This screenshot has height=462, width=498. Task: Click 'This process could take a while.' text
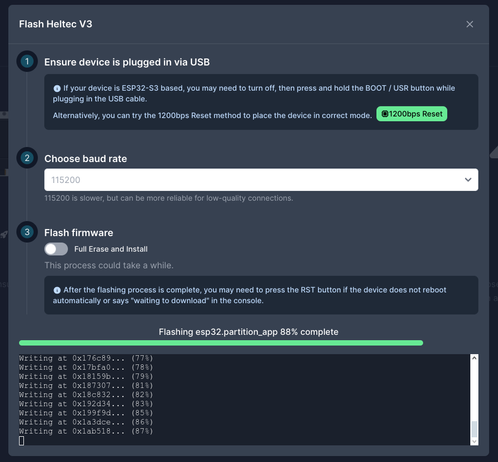109,265
